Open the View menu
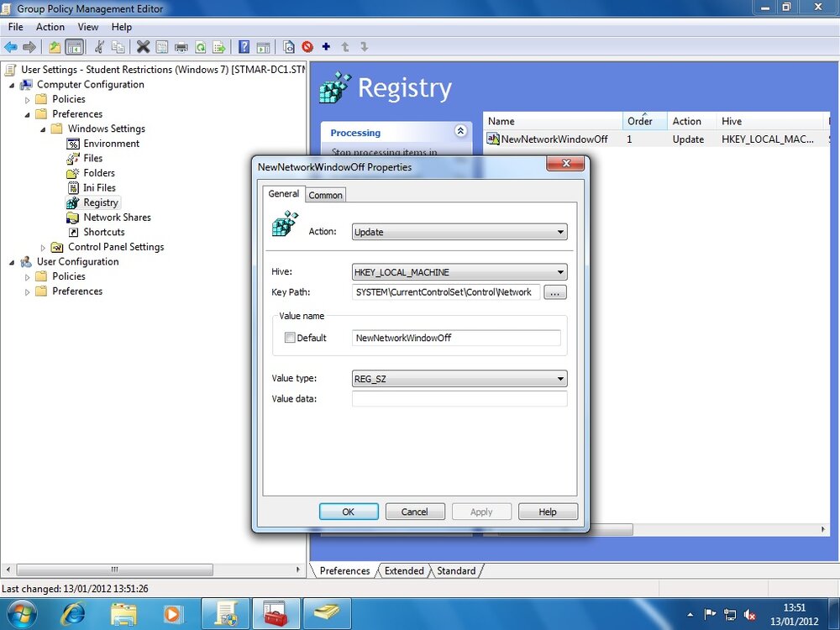Screen dimensions: 840x630 88,27
